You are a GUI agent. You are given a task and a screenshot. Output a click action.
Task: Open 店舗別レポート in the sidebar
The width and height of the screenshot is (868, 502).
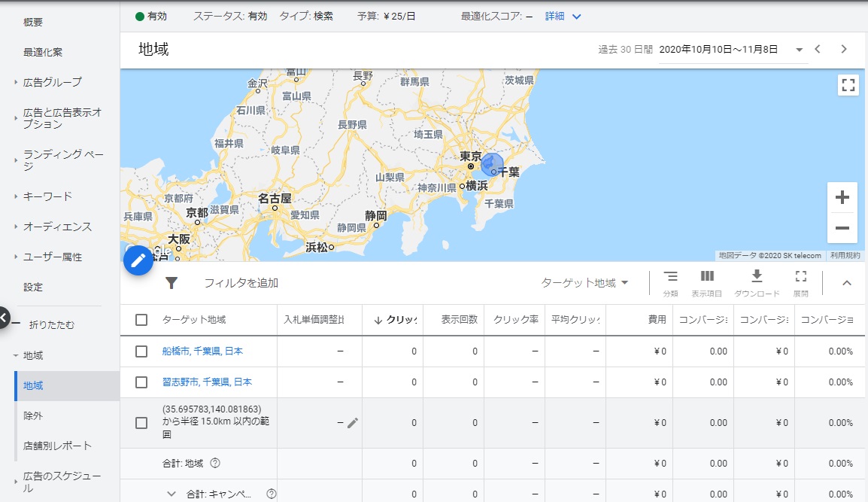57,446
